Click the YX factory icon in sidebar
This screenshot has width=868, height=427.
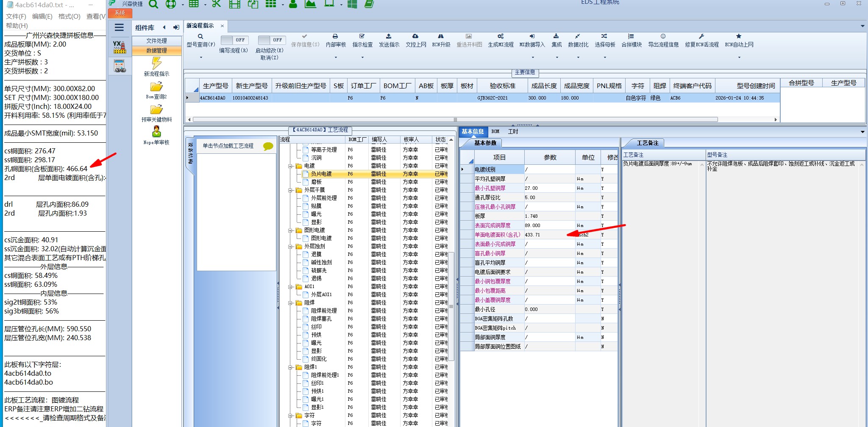tap(120, 47)
